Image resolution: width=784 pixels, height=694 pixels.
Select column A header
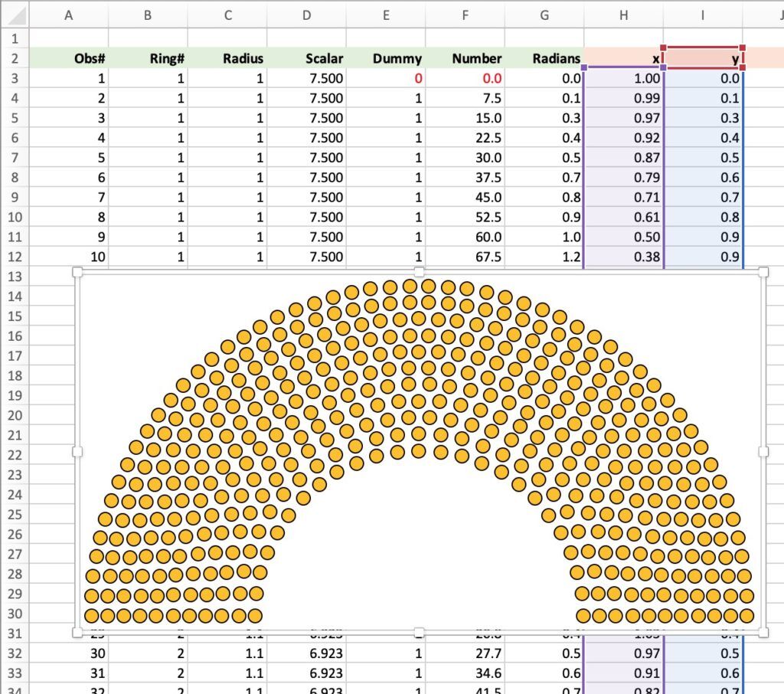click(x=69, y=14)
